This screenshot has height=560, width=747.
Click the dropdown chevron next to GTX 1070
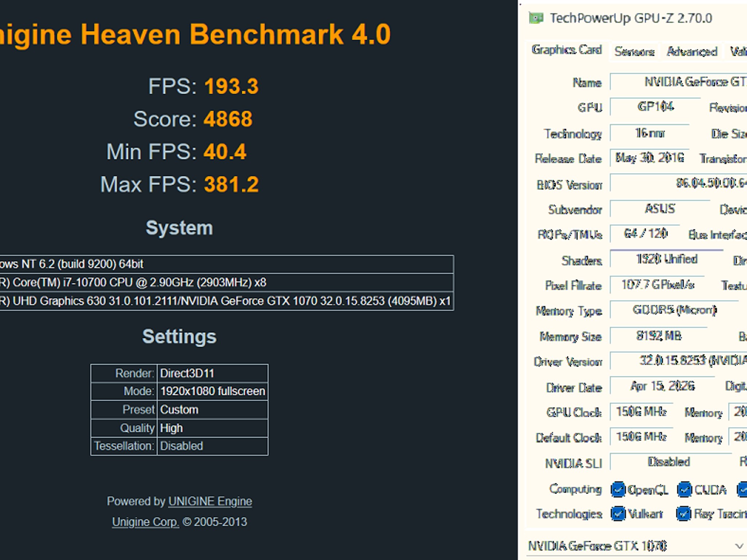[739, 546]
